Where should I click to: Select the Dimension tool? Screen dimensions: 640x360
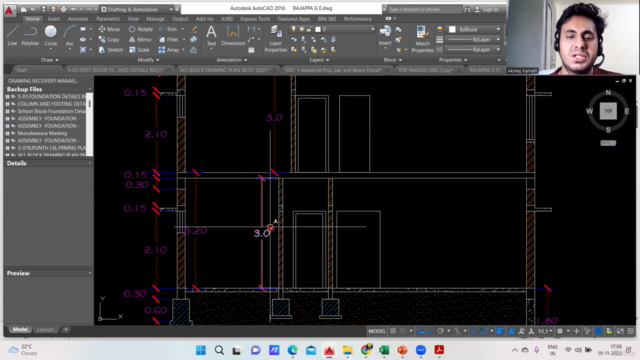(233, 35)
